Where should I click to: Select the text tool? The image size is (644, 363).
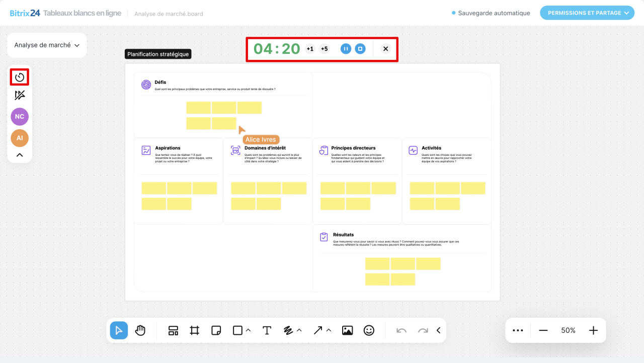coord(267,330)
